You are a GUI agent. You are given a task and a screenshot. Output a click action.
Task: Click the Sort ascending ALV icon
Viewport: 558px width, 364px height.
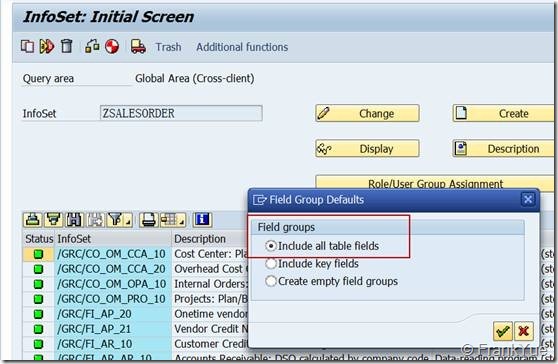(32, 220)
